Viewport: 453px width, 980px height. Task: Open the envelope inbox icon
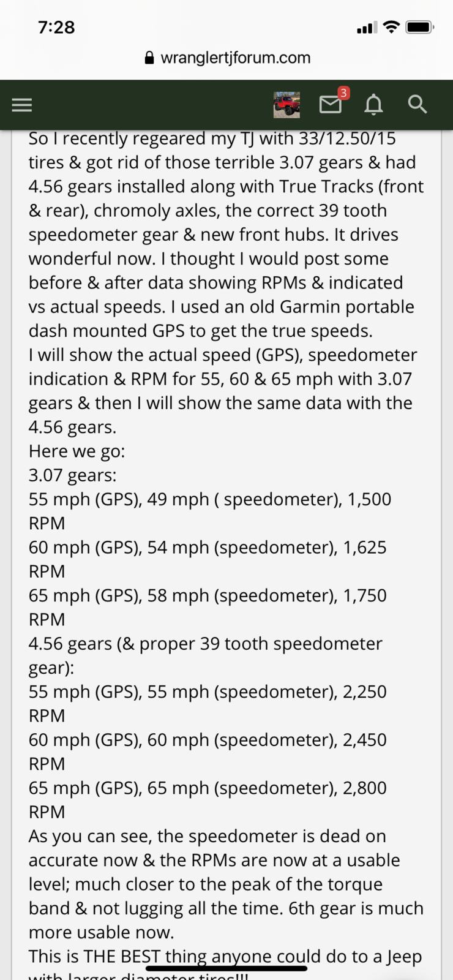pos(331,105)
